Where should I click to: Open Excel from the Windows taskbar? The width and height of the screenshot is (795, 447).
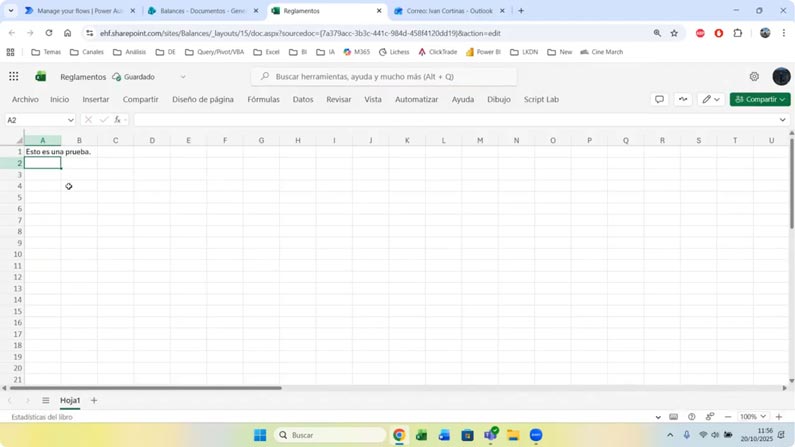pyautogui.click(x=421, y=435)
